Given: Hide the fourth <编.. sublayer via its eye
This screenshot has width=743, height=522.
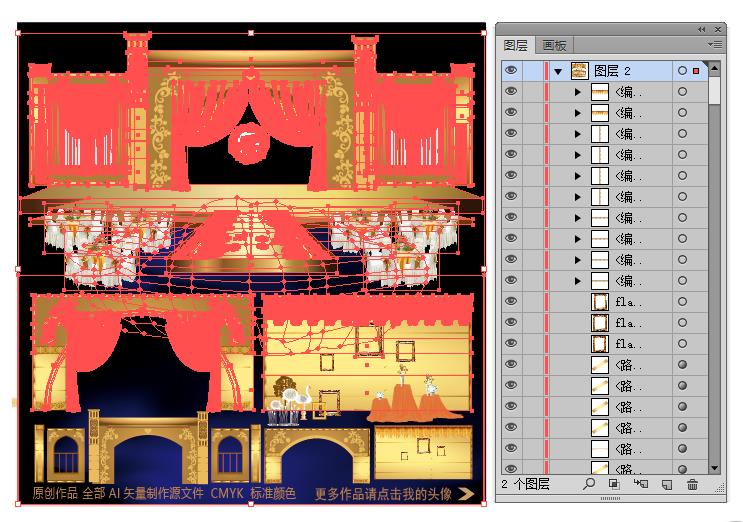Looking at the screenshot, I should (511, 154).
